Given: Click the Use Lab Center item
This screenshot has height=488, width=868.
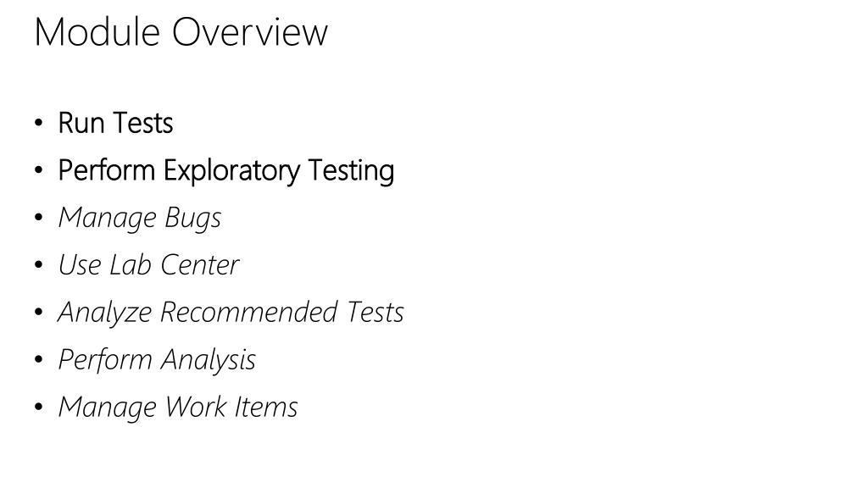Looking at the screenshot, I should [148, 265].
